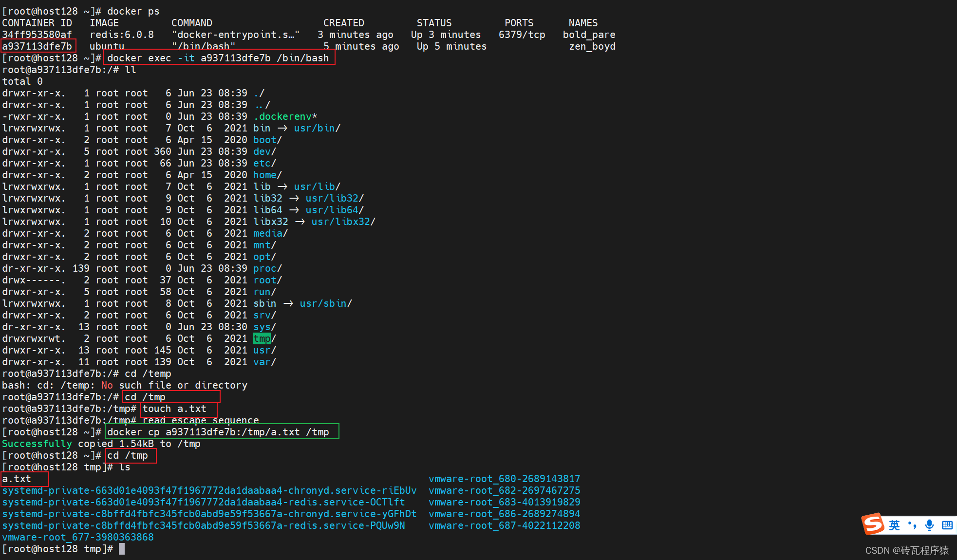Click the "cd /temp" command text
Screen dimensions: 957x560
pos(148,373)
